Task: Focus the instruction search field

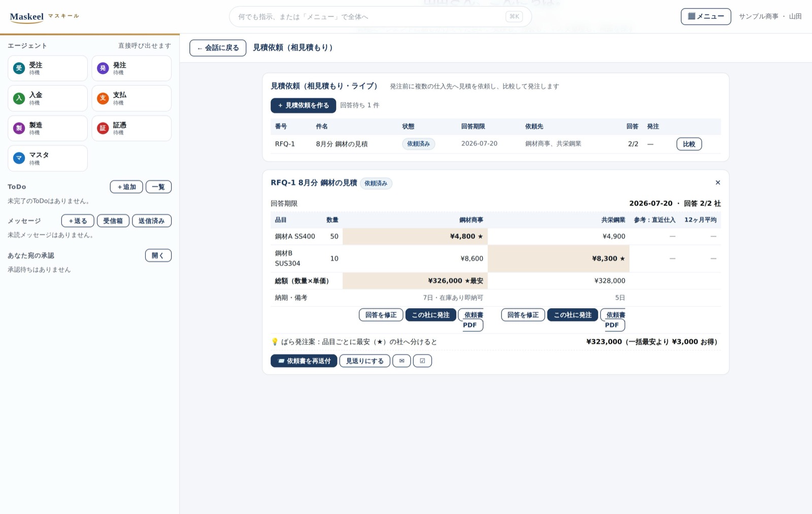Action: (380, 17)
